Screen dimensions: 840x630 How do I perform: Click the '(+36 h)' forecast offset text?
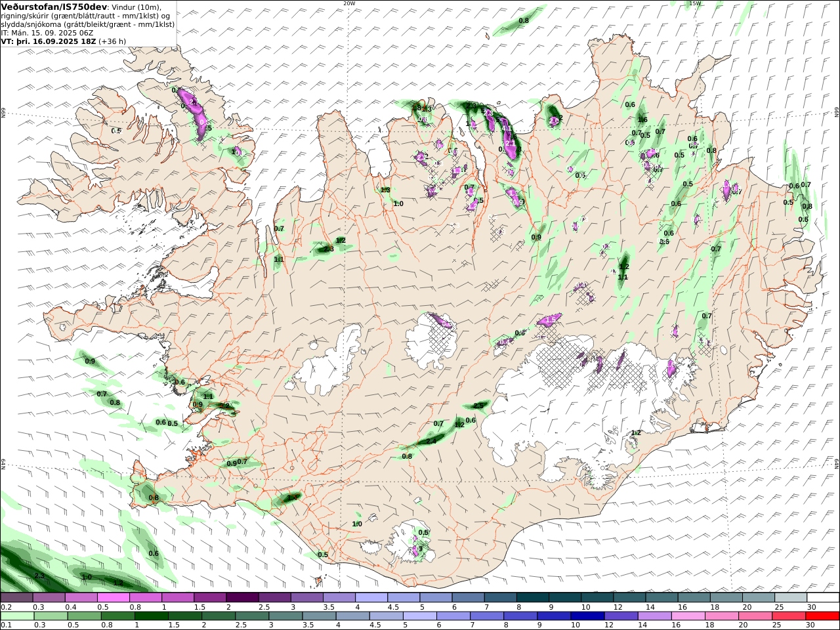click(112, 41)
